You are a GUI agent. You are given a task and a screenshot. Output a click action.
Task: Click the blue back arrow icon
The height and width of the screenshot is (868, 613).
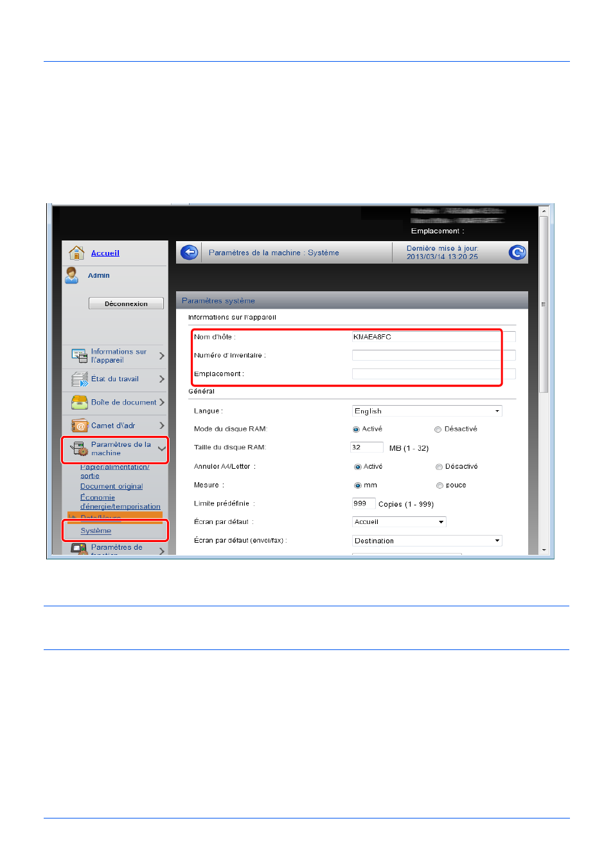[x=189, y=253]
